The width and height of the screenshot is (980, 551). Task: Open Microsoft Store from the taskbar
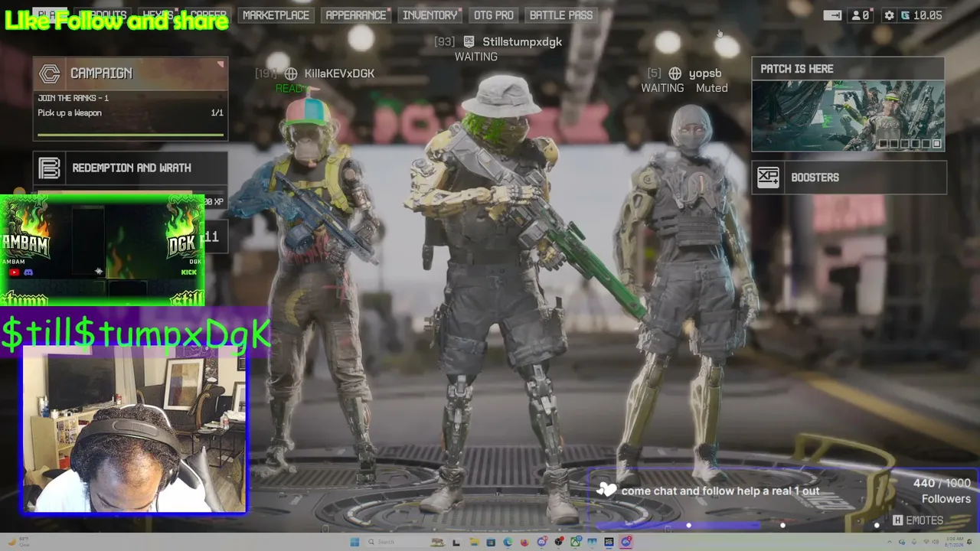[491, 543]
